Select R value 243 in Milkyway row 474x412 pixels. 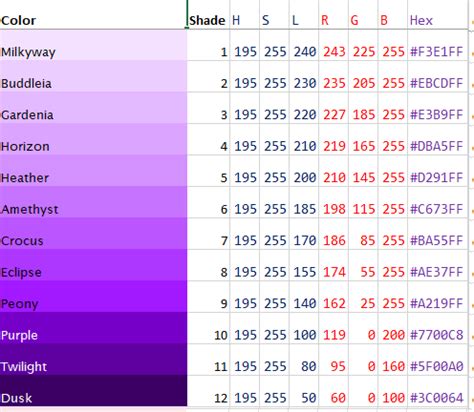333,45
